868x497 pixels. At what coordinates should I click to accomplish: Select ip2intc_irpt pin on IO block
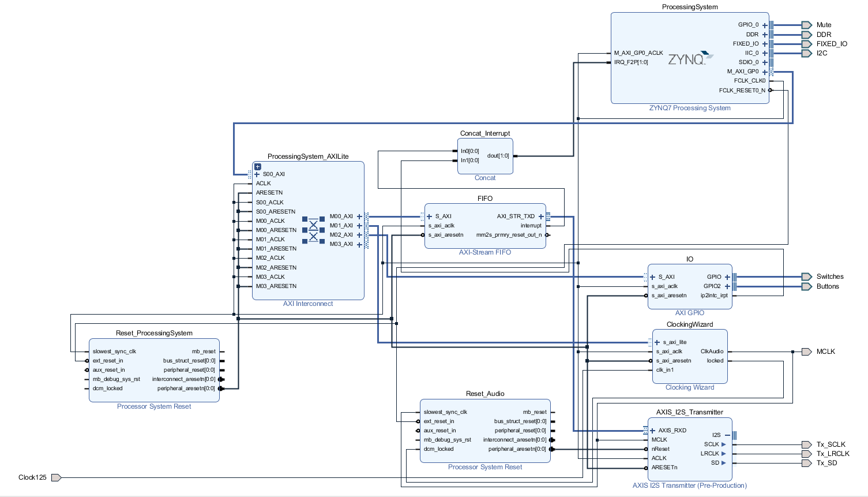714,296
